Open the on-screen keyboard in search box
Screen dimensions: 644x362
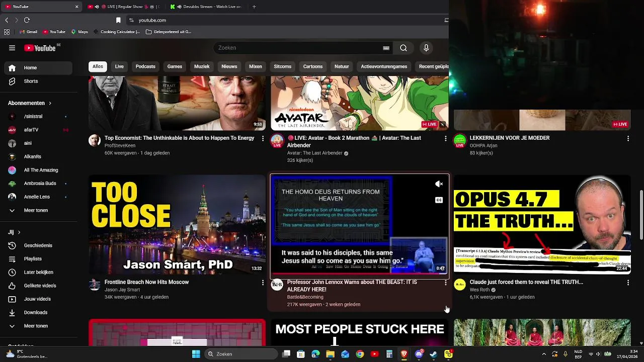tap(386, 48)
